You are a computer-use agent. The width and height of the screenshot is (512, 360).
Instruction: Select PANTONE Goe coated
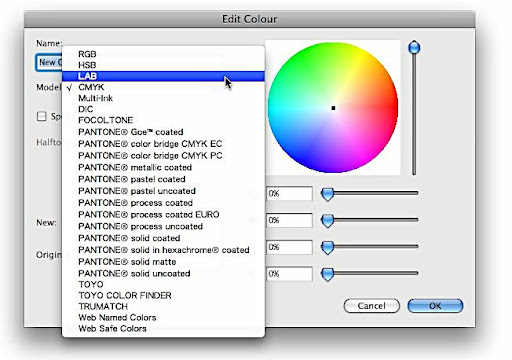[163, 132]
